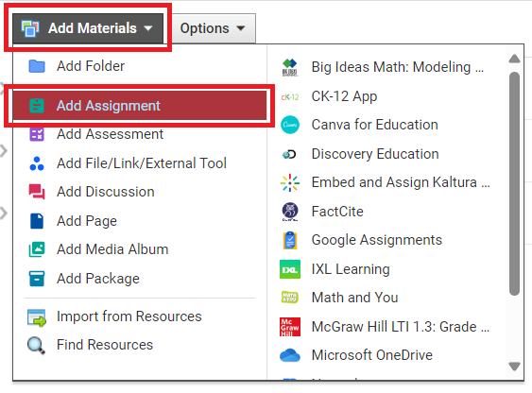The height and width of the screenshot is (393, 532).
Task: Click scrollbar down arrow in app list
Action: (514, 367)
